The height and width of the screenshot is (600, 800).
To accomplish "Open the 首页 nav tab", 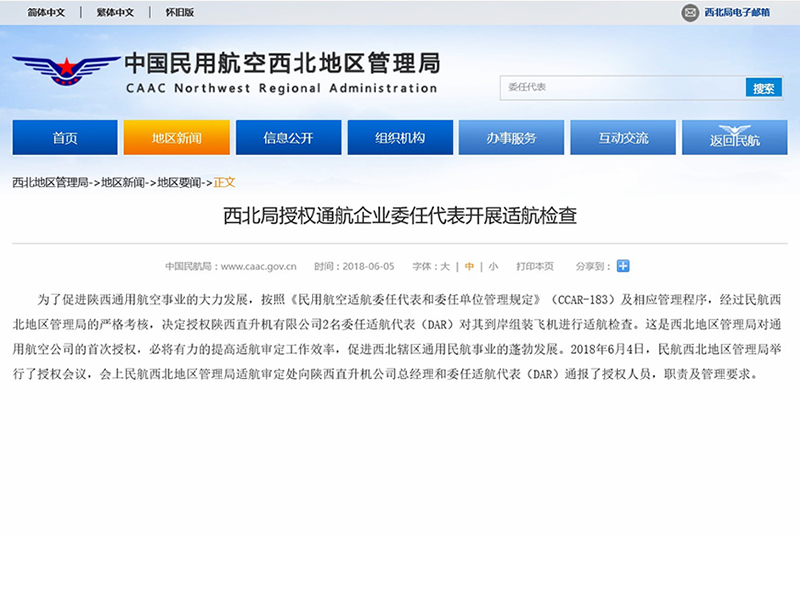I will (x=65, y=137).
